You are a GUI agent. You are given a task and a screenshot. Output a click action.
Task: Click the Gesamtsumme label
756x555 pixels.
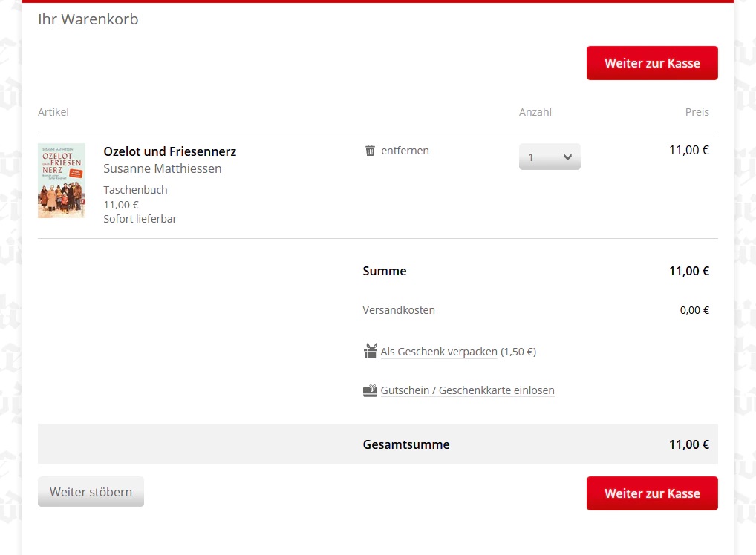[x=405, y=444]
